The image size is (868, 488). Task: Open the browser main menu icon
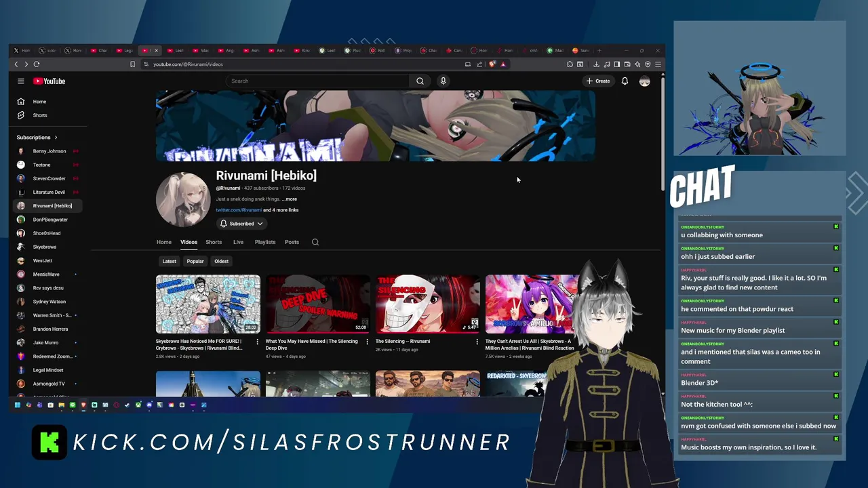tap(658, 64)
